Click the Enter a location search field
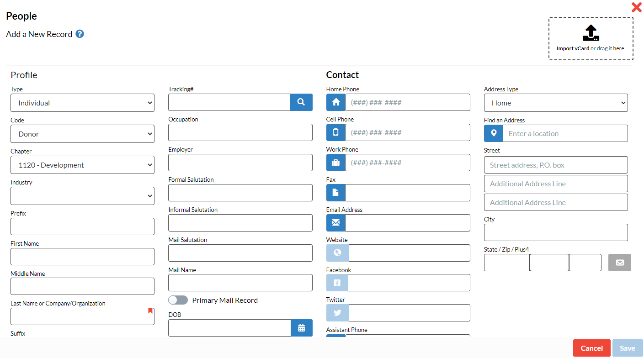 tap(565, 133)
